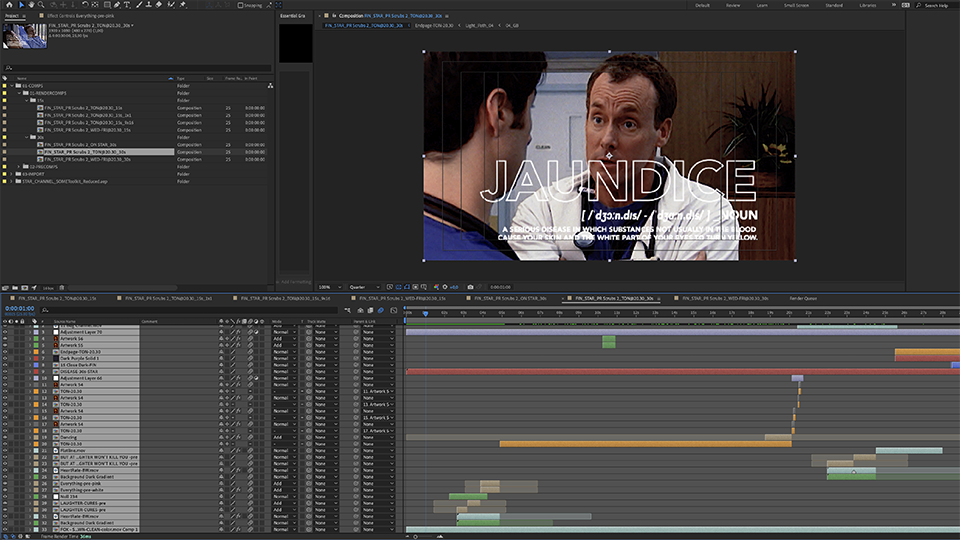Open parent dropdown for layer 12 TON-20.30
The image size is (960, 540).
378,391
